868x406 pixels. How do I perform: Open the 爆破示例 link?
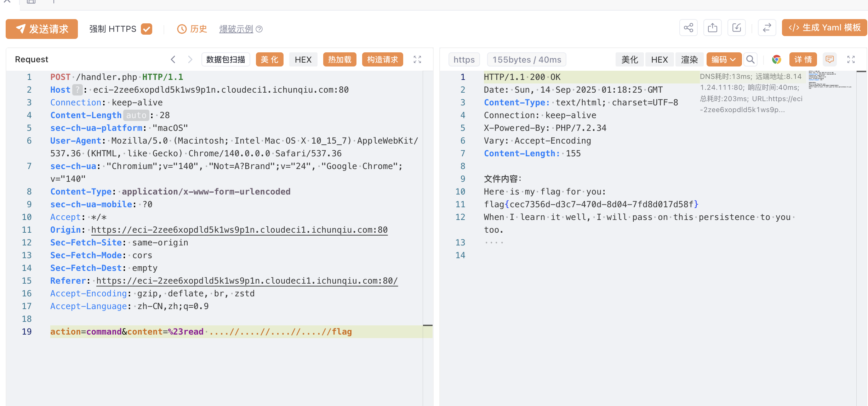click(x=236, y=29)
